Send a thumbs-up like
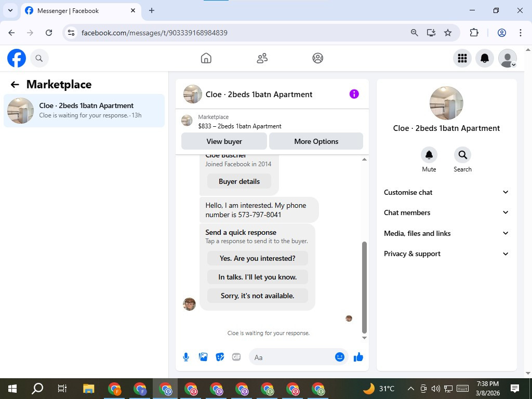 pyautogui.click(x=358, y=357)
